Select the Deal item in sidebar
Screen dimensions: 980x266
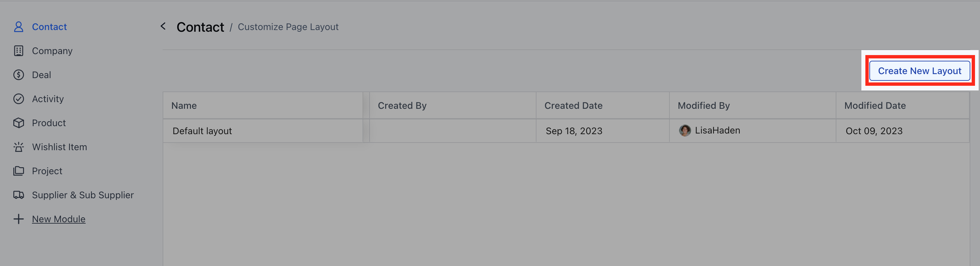click(41, 74)
